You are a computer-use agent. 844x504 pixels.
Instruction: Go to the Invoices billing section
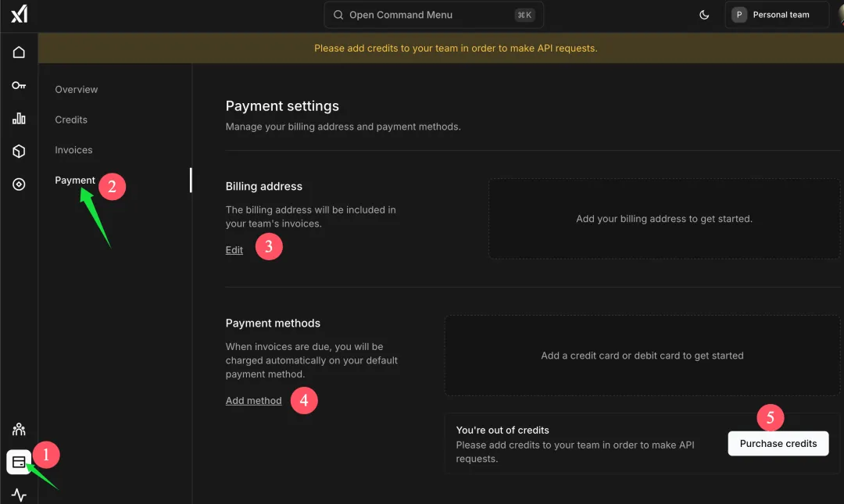click(x=73, y=150)
